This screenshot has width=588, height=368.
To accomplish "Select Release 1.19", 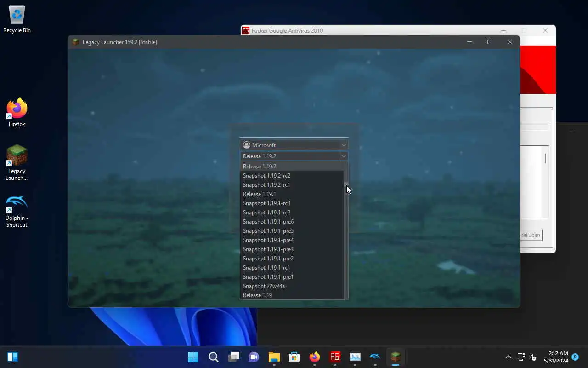I will tap(292, 295).
